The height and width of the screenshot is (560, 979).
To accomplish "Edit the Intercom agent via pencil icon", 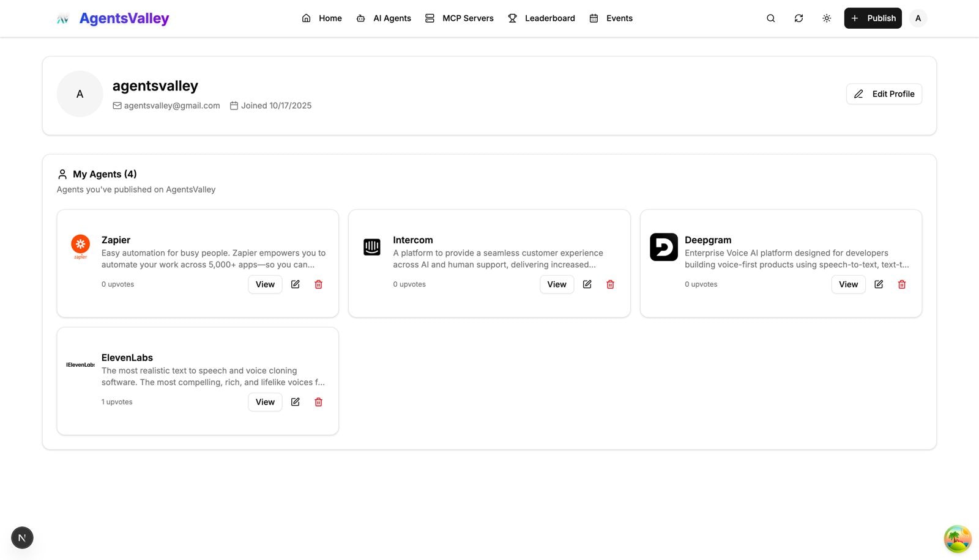I will point(587,284).
